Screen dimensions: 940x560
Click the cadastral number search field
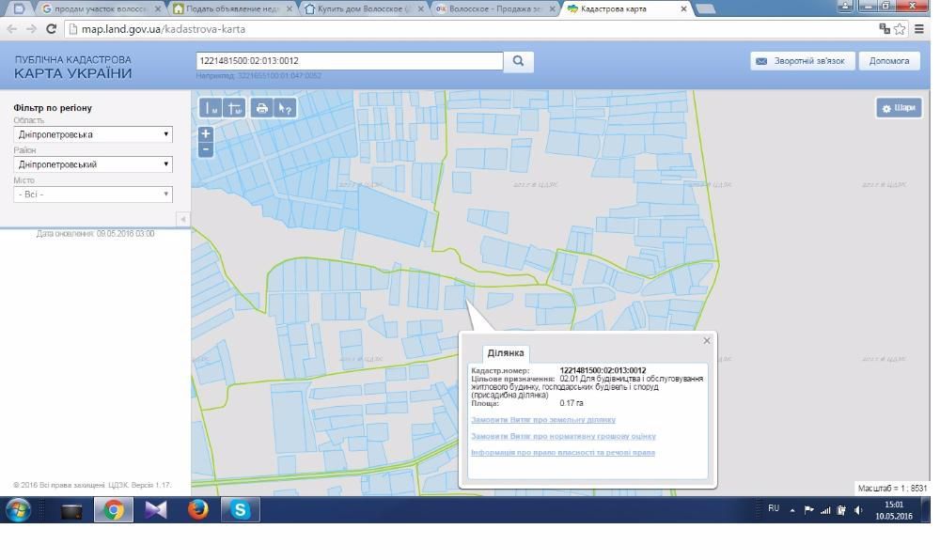click(x=350, y=61)
